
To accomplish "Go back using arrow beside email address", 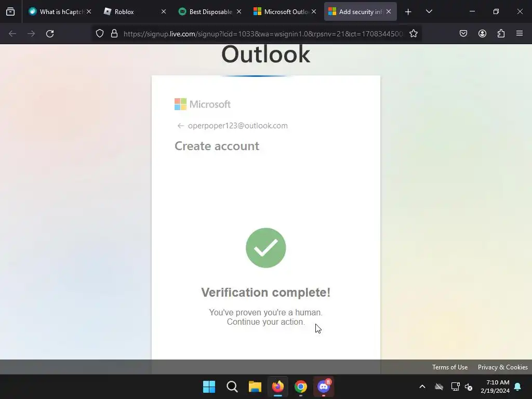I will pos(180,126).
